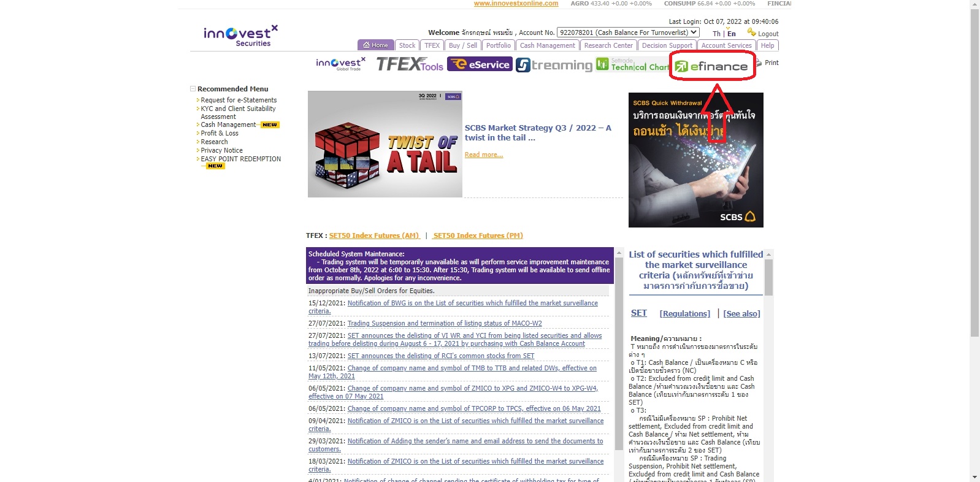Image resolution: width=980 pixels, height=482 pixels.
Task: Open TPCORP to TPCS name change notice
Action: click(x=474, y=408)
